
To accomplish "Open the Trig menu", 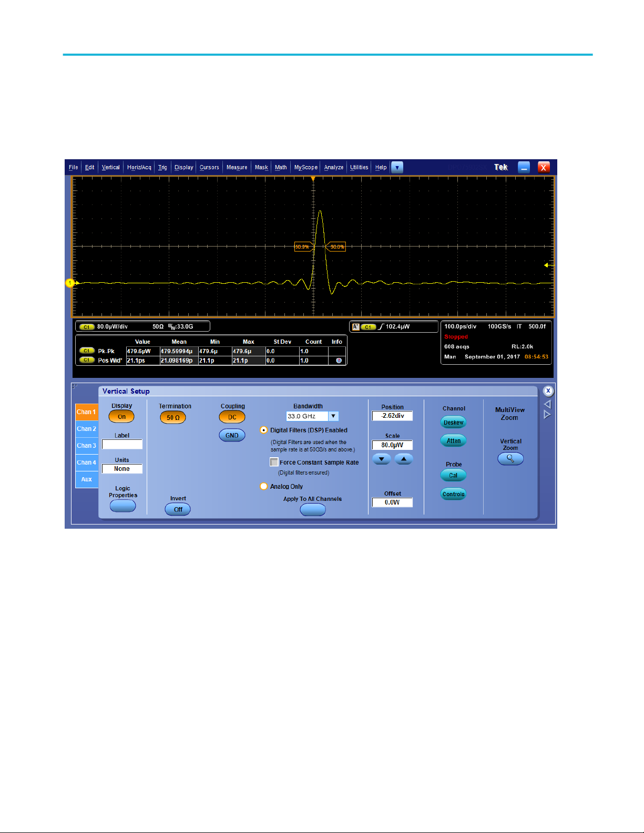I will pos(162,168).
